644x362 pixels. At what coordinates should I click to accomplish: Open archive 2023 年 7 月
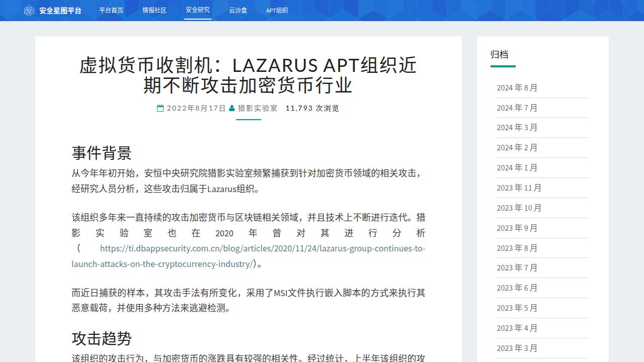[517, 267]
